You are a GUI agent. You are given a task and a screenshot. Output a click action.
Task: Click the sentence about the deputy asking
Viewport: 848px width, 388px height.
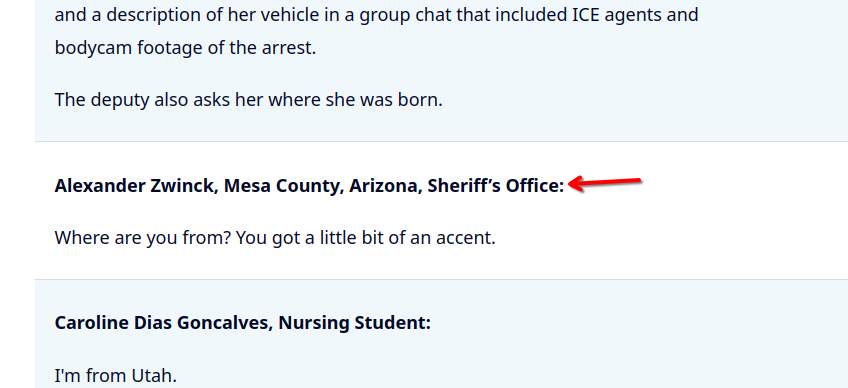[248, 100]
